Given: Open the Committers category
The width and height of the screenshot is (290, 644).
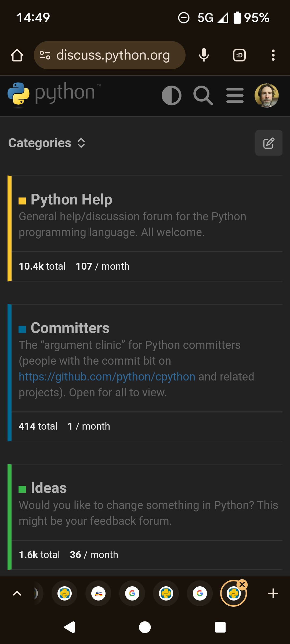Looking at the screenshot, I should click(70, 328).
